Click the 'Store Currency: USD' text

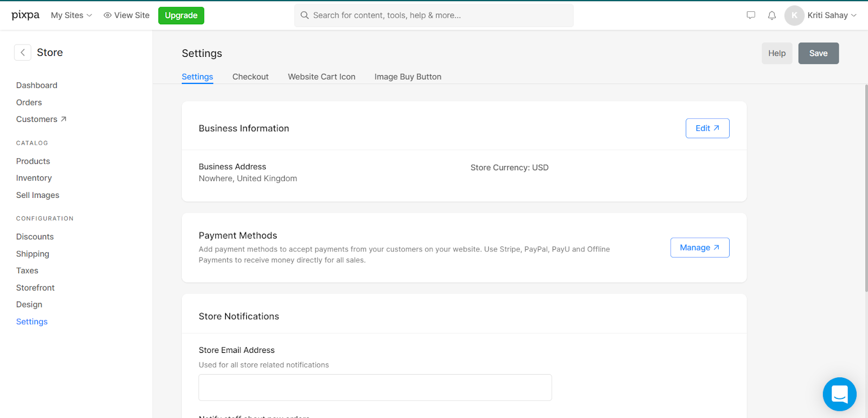509,168
